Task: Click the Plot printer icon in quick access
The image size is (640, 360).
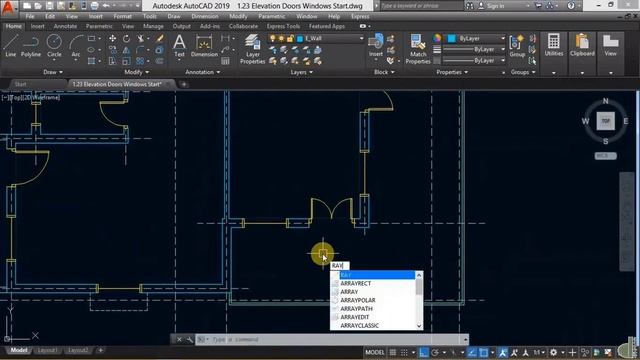Action: pyautogui.click(x=94, y=6)
